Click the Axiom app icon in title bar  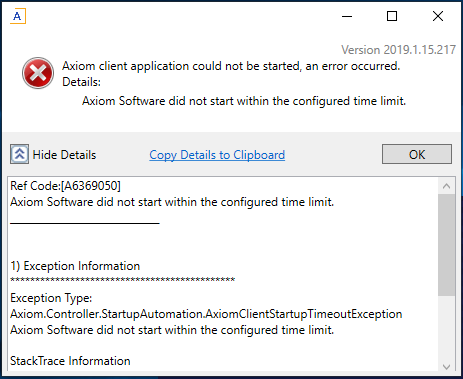pos(18,16)
